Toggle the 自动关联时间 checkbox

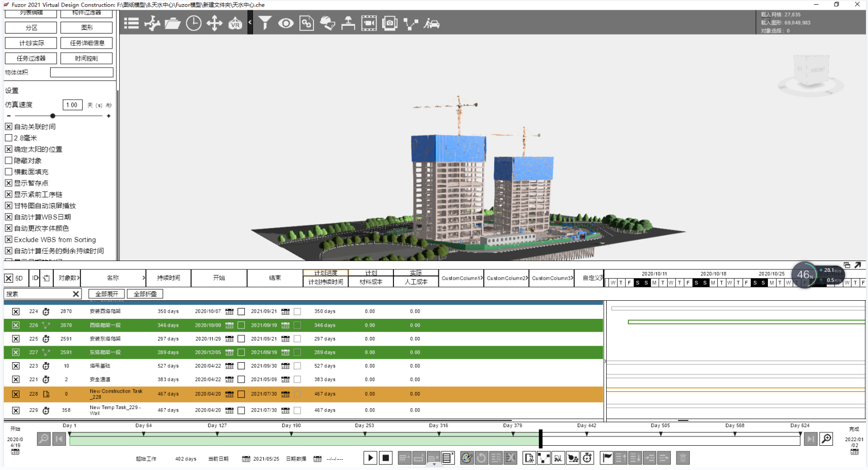[9, 126]
